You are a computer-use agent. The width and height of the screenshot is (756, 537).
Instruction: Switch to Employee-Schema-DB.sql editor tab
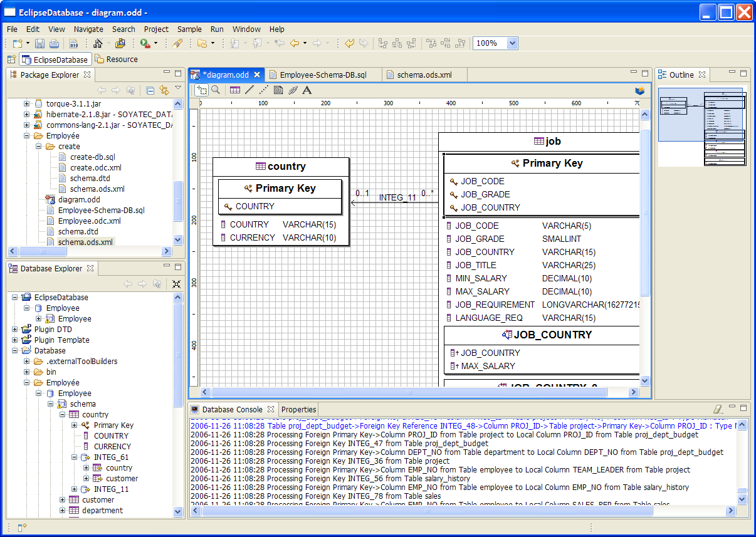point(323,75)
